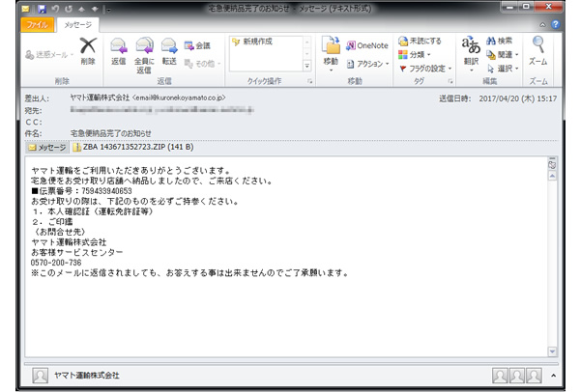
Task: Click 検索 find in message
Action: click(500, 41)
